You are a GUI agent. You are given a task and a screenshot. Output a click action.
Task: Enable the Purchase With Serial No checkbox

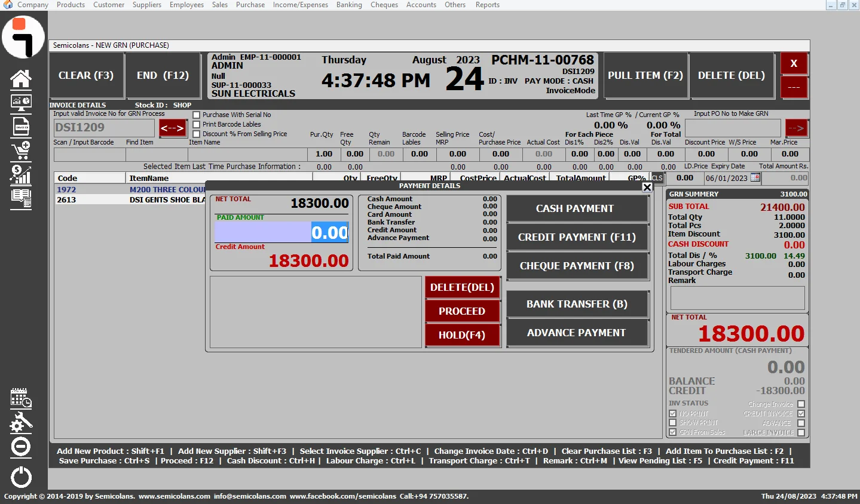(196, 115)
